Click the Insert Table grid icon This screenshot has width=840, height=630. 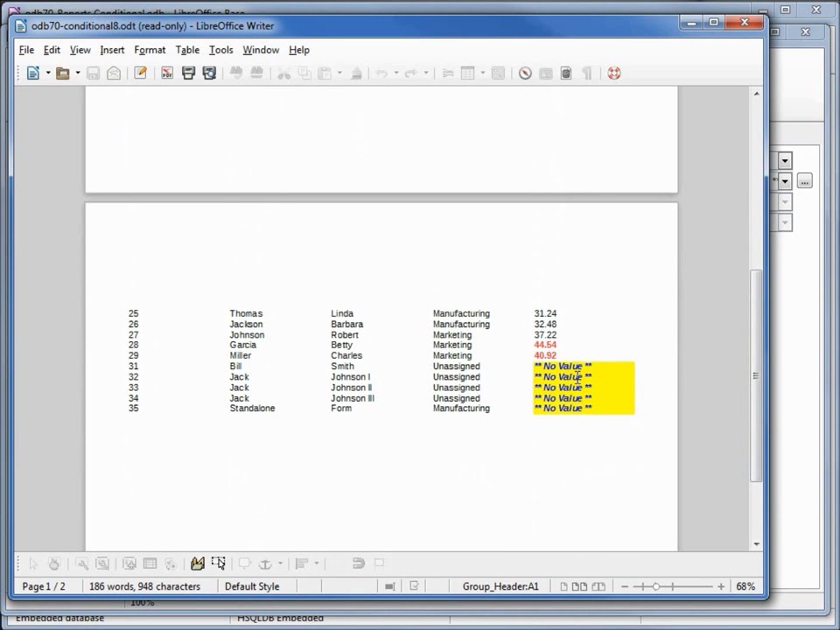(468, 73)
